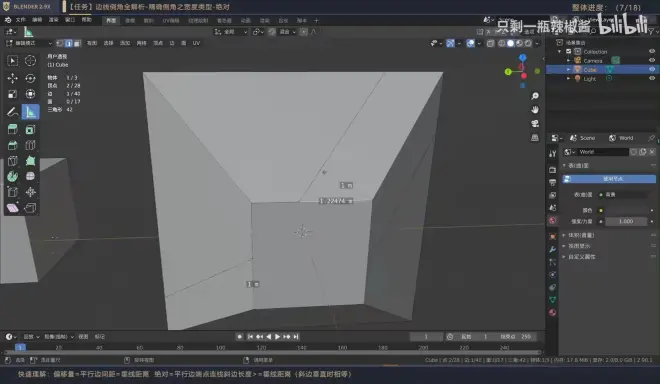Viewport: 660px width, 384px height.
Task: Select the Annotate pencil tool
Action: coord(13,112)
